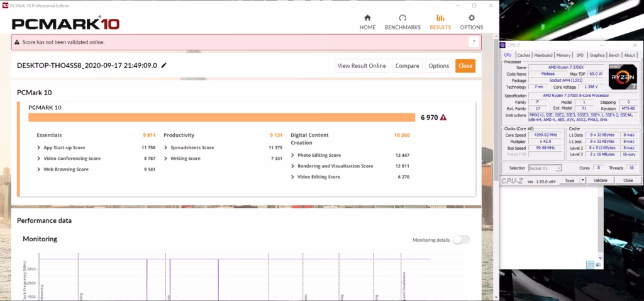
Task: Switch to the CPU-Z About tab
Action: point(629,55)
